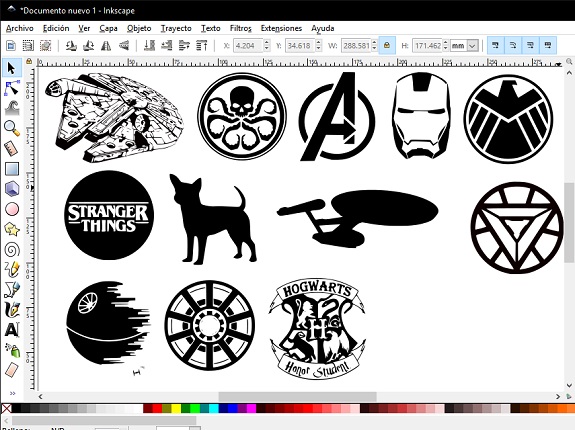Open the Ayuda menu
The width and height of the screenshot is (575, 430).
point(323,28)
